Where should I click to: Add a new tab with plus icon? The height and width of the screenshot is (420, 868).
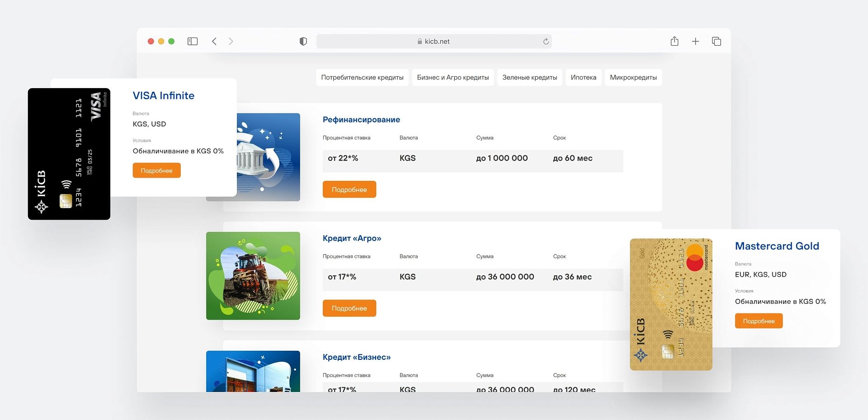click(x=695, y=41)
